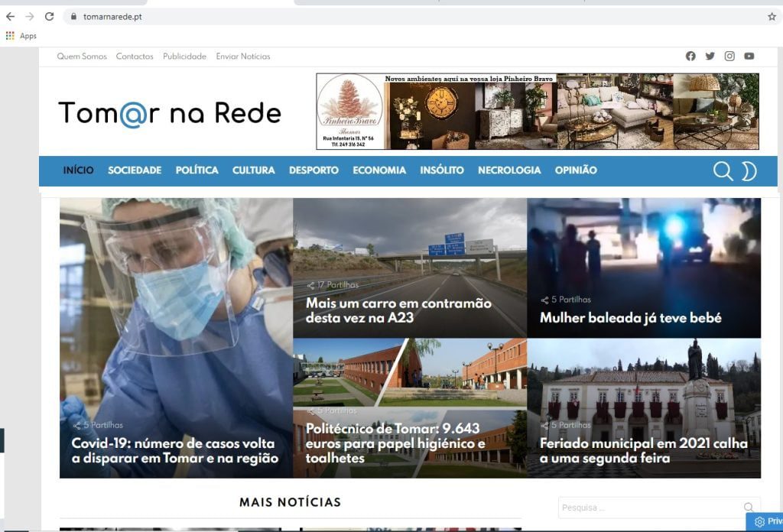Open the Quem Somos link

(x=82, y=57)
